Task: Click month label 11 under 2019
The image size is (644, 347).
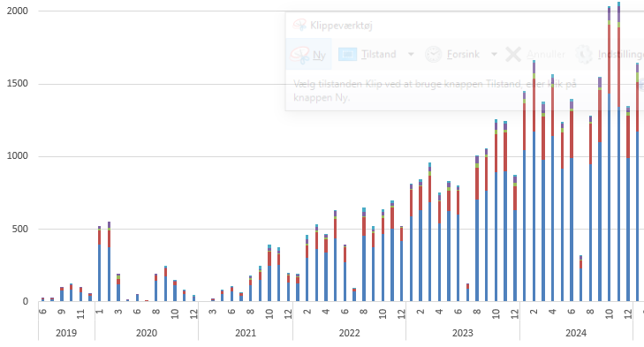Action: coord(80,313)
